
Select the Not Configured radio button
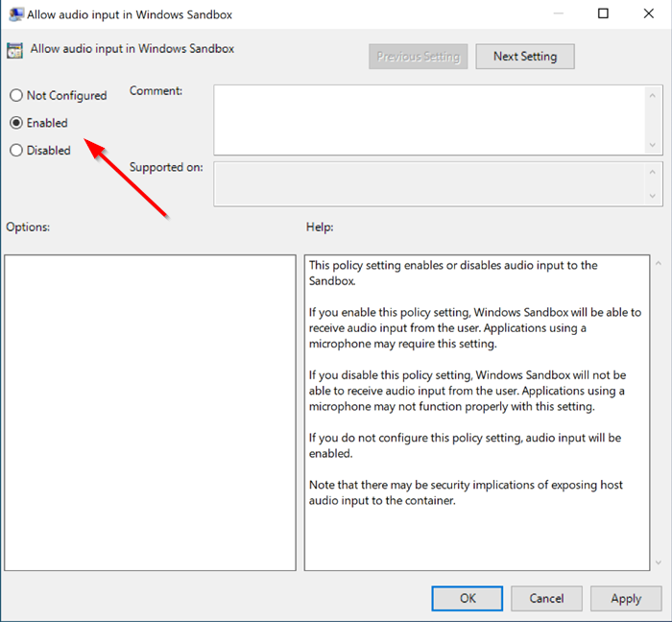pos(16,95)
